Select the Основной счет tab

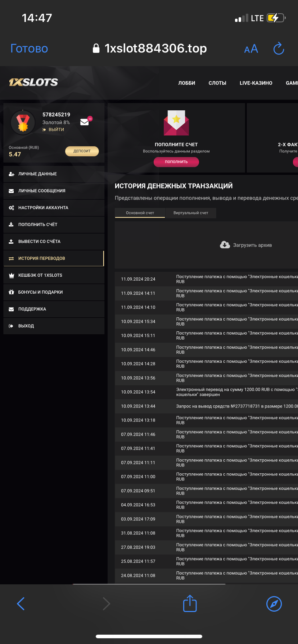140,213
